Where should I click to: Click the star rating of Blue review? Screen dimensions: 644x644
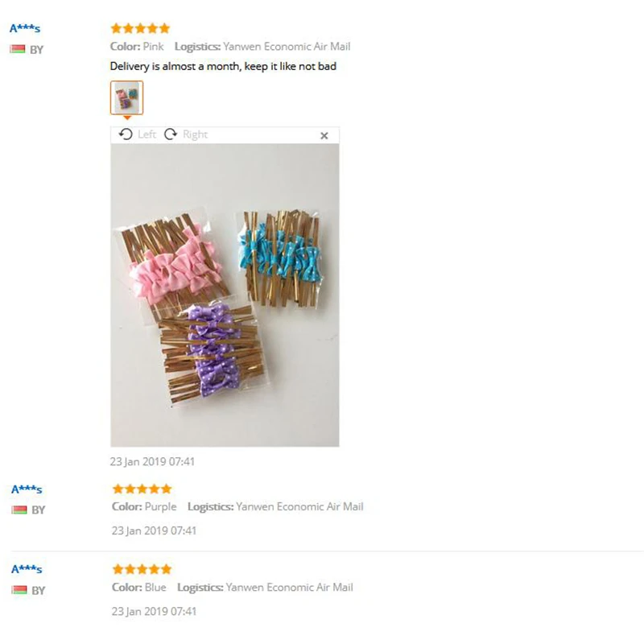tap(142, 569)
